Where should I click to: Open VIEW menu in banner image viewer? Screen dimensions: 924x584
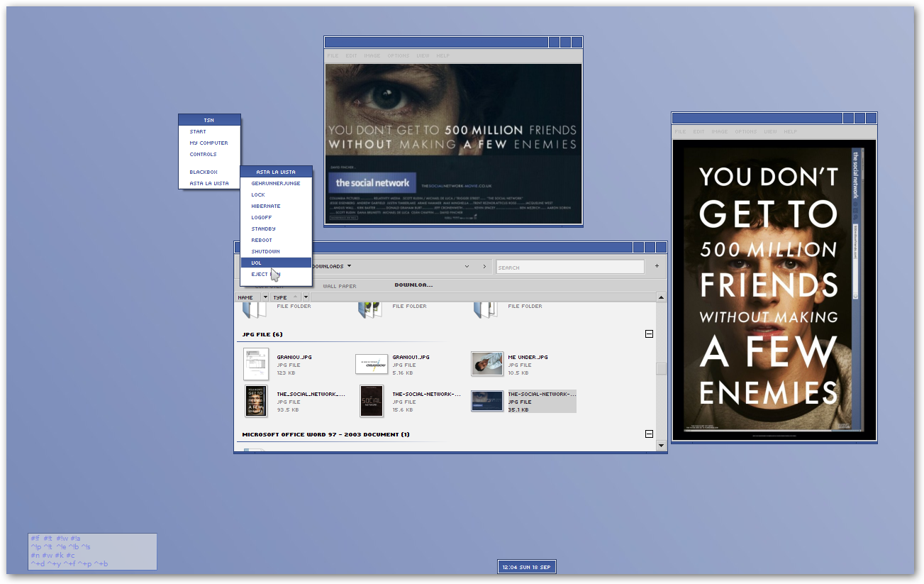pos(423,55)
